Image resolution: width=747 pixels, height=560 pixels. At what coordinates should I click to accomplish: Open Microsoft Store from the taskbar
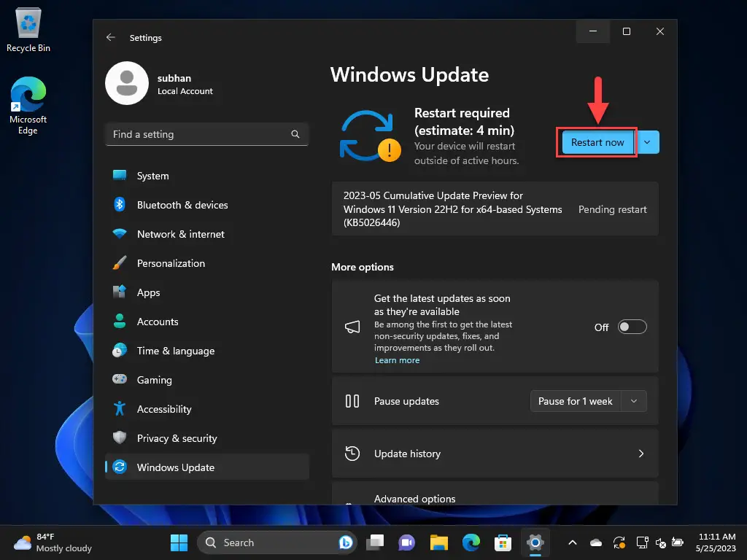click(x=503, y=542)
